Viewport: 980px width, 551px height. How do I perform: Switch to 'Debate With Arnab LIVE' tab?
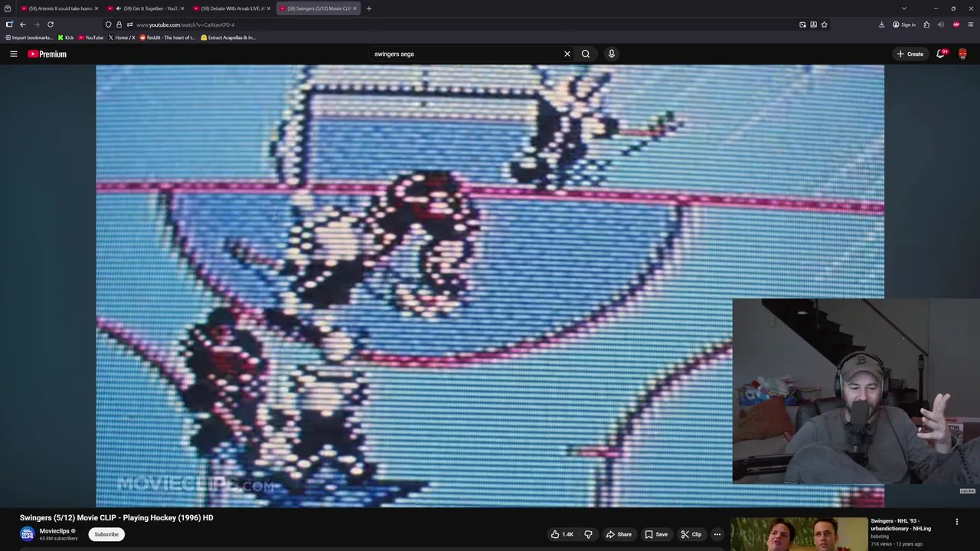(x=233, y=8)
